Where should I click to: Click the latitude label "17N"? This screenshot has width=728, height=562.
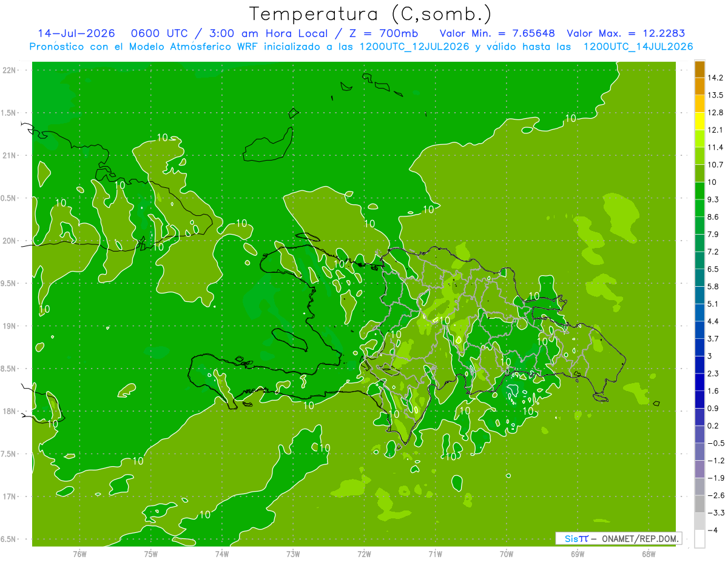tap(10, 497)
